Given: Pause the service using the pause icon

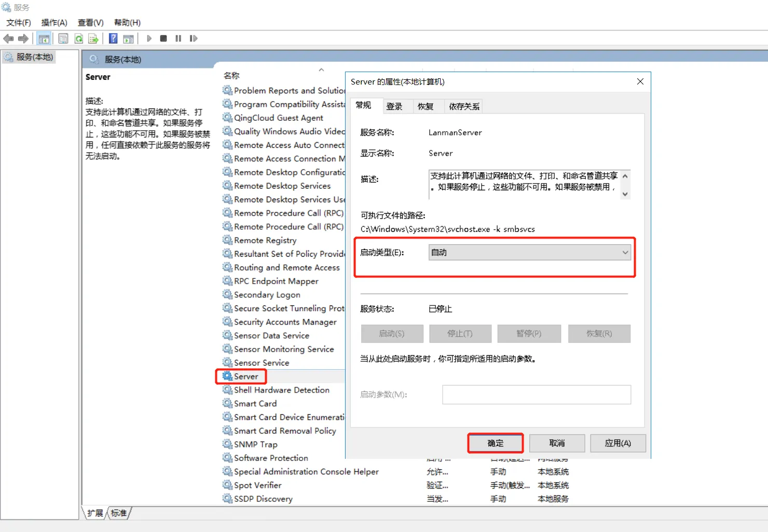Looking at the screenshot, I should pos(178,38).
